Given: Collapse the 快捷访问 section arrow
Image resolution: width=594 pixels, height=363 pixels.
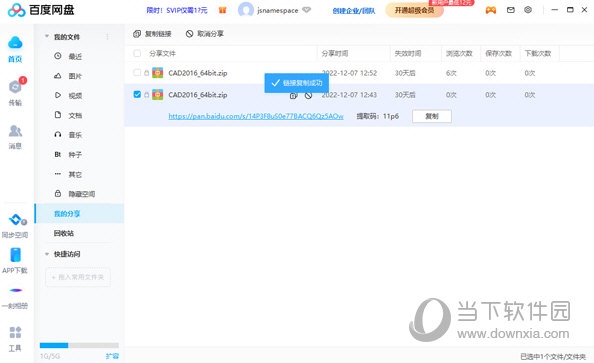Looking at the screenshot, I should click(x=47, y=254).
